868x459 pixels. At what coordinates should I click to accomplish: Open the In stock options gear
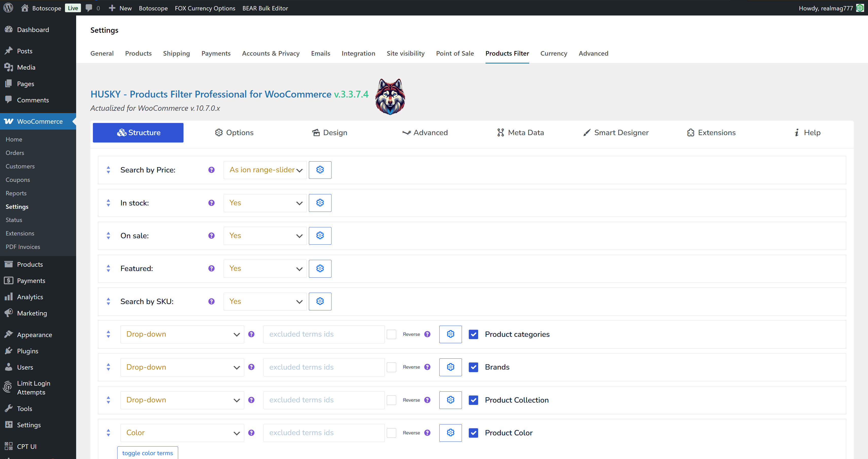pyautogui.click(x=320, y=203)
